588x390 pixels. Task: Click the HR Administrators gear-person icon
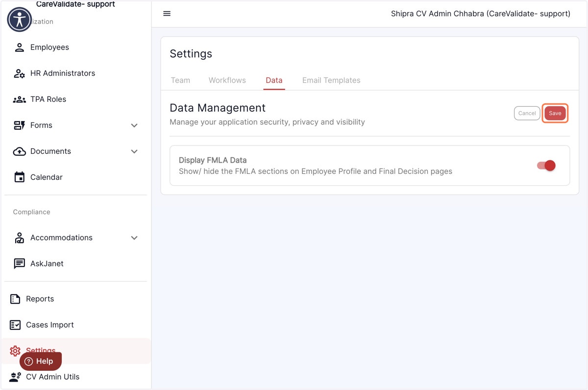coord(19,73)
